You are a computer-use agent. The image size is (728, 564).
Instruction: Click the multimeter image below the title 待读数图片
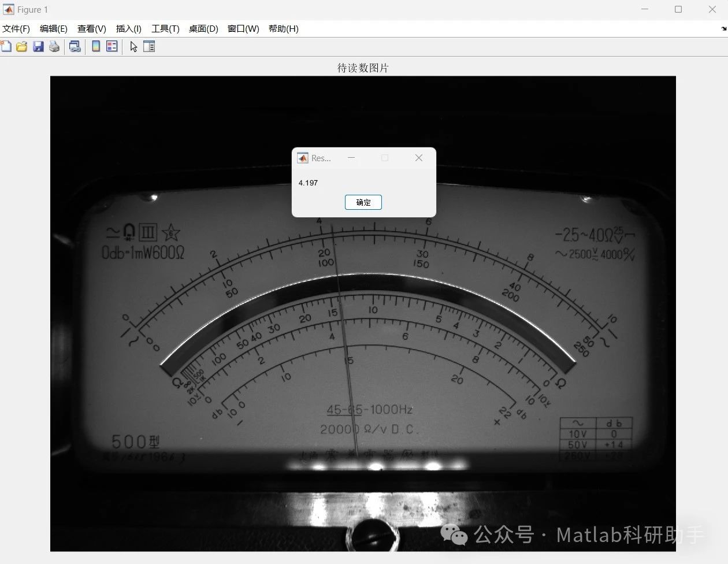363,347
